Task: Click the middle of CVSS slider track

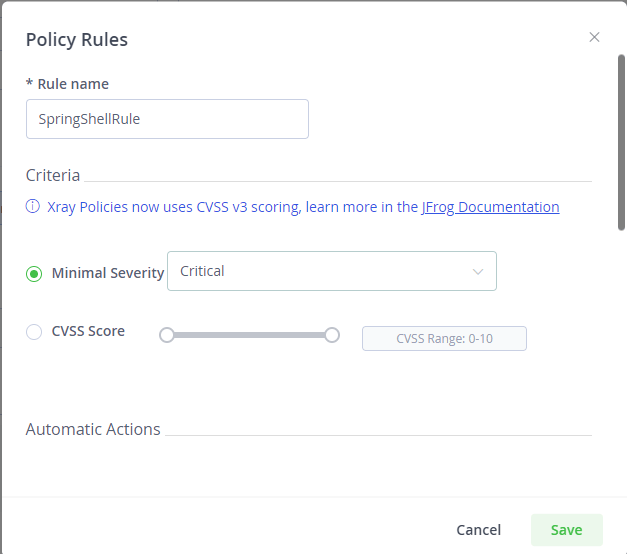Action: pos(250,335)
